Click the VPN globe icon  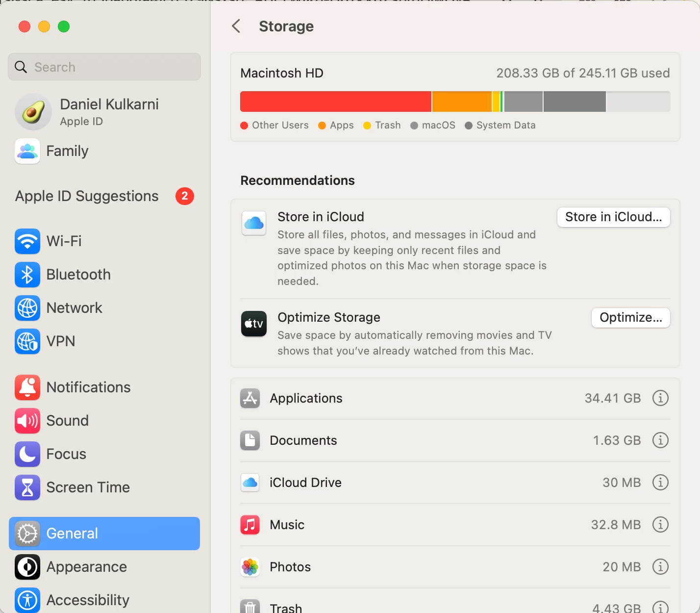(27, 341)
